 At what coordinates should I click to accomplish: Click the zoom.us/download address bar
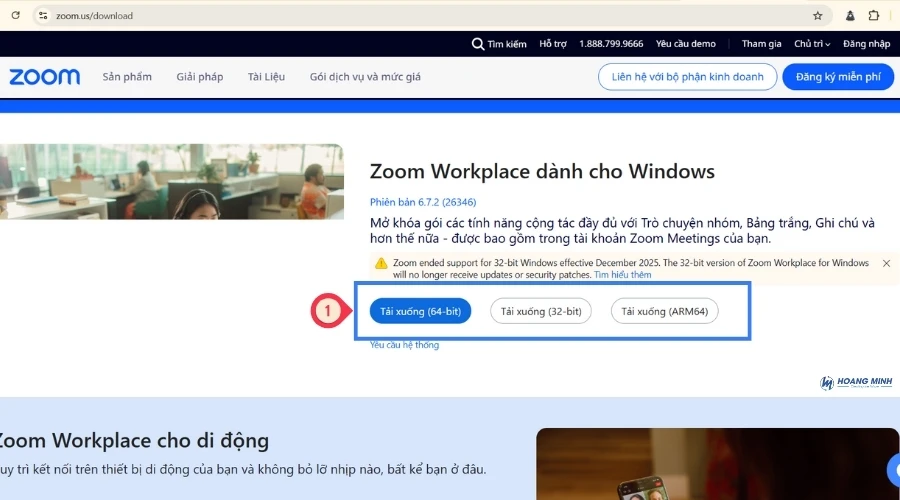[x=430, y=15]
